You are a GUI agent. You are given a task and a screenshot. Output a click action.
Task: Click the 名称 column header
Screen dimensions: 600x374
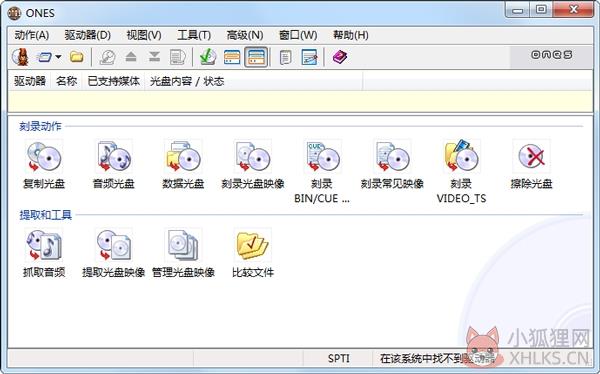coord(66,81)
